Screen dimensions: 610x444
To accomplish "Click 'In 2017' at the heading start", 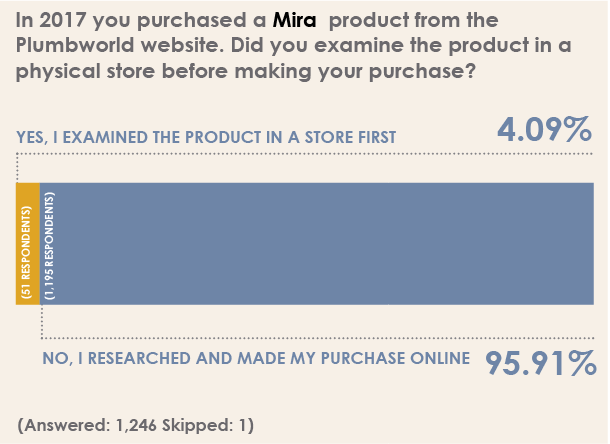I will (51, 20).
